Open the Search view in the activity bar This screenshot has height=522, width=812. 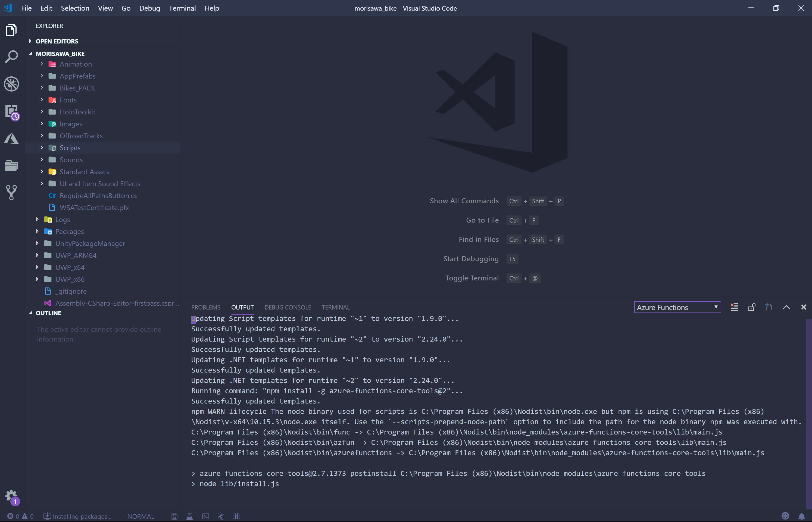coord(11,57)
